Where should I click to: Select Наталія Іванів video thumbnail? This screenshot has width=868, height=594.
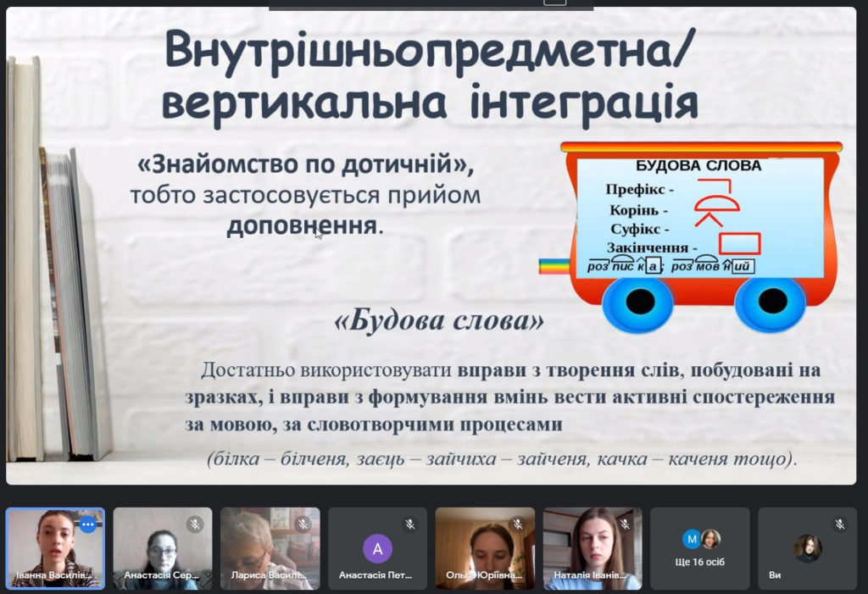[x=593, y=548]
